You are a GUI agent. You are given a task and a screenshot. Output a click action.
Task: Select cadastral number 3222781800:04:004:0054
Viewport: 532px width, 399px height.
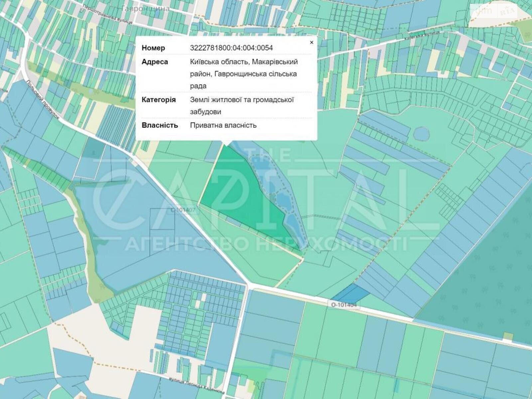coord(231,48)
